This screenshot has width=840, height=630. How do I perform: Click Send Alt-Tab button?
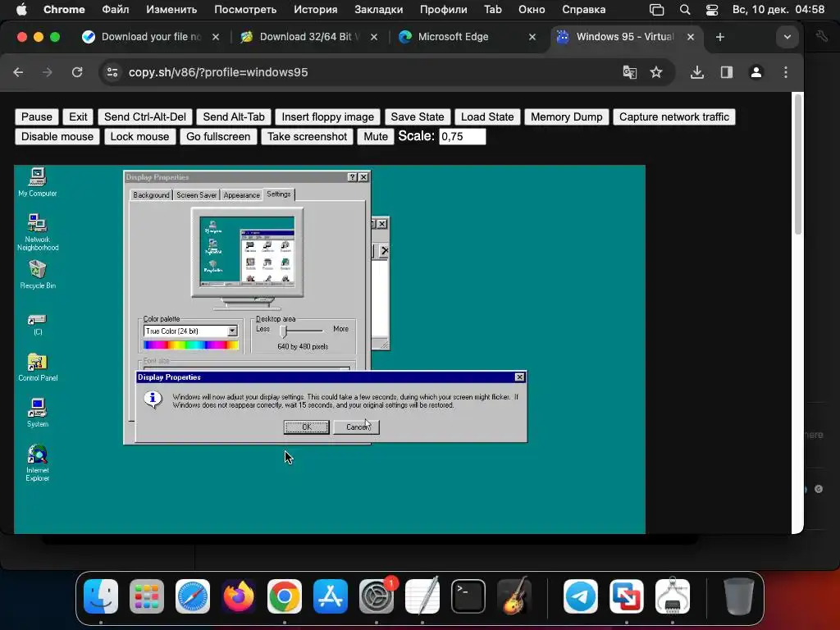234,116
